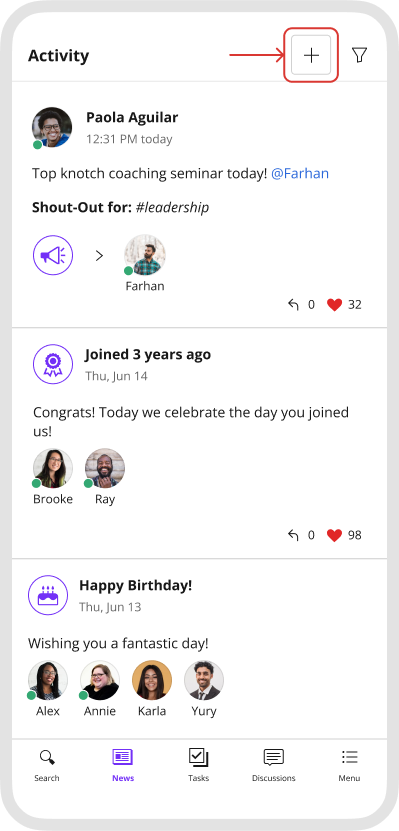Reply to the Joined 3 years ago post
Viewport: 399px width, 831px height.
point(294,535)
